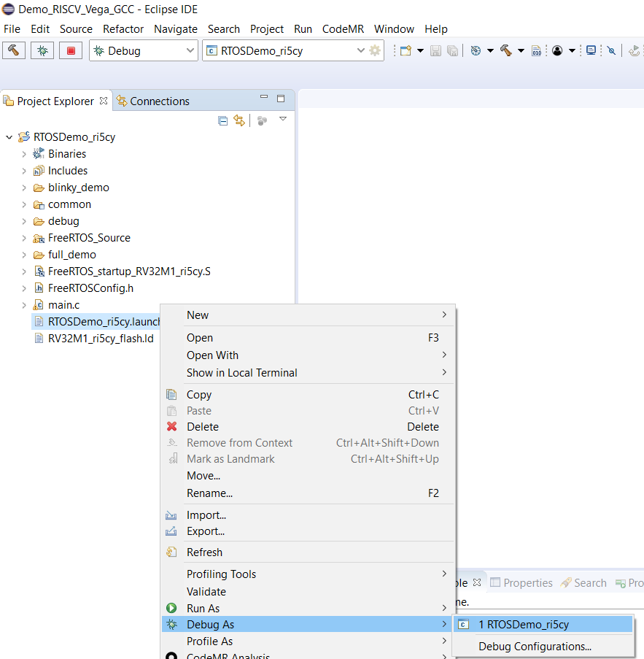This screenshot has width=644, height=659.
Task: Toggle Skip All Breakpoints icon
Action: pyautogui.click(x=612, y=51)
